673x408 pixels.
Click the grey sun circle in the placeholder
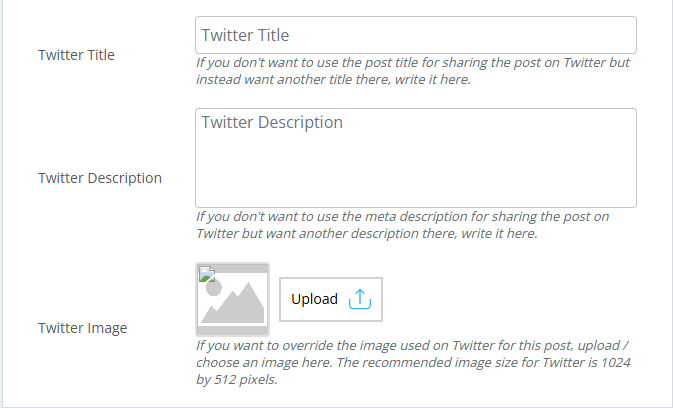(212, 288)
